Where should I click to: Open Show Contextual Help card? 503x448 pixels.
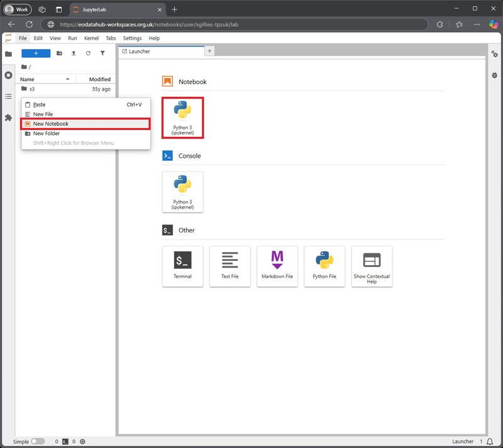click(x=371, y=266)
